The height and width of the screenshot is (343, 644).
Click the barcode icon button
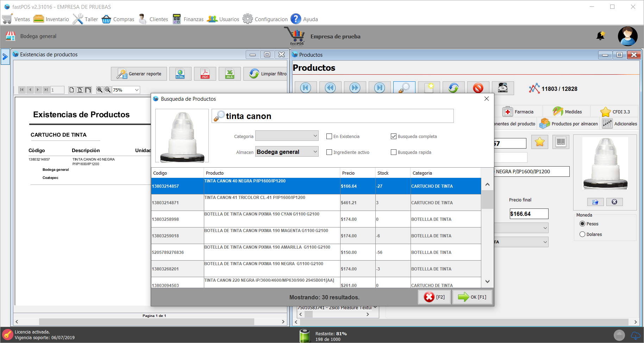561,142
